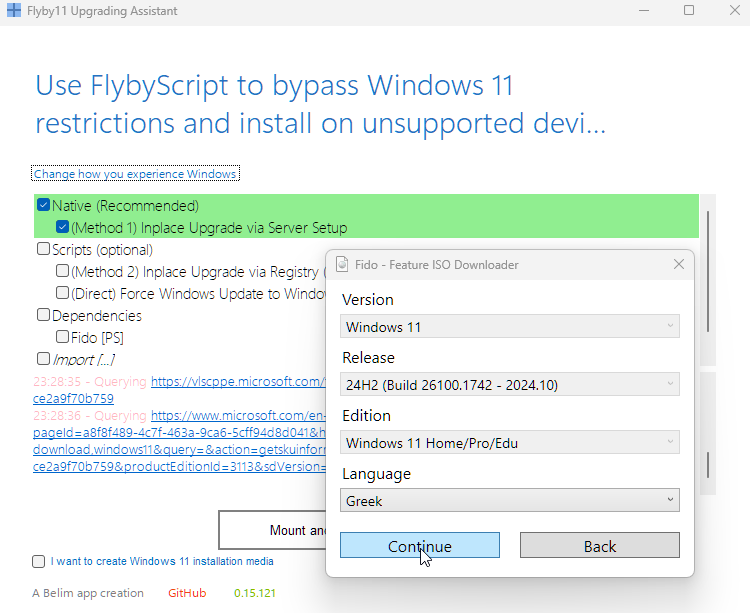Toggle Method 1 Inplace Upgrade via Server Setup
The height and width of the screenshot is (613, 750).
pyautogui.click(x=62, y=227)
